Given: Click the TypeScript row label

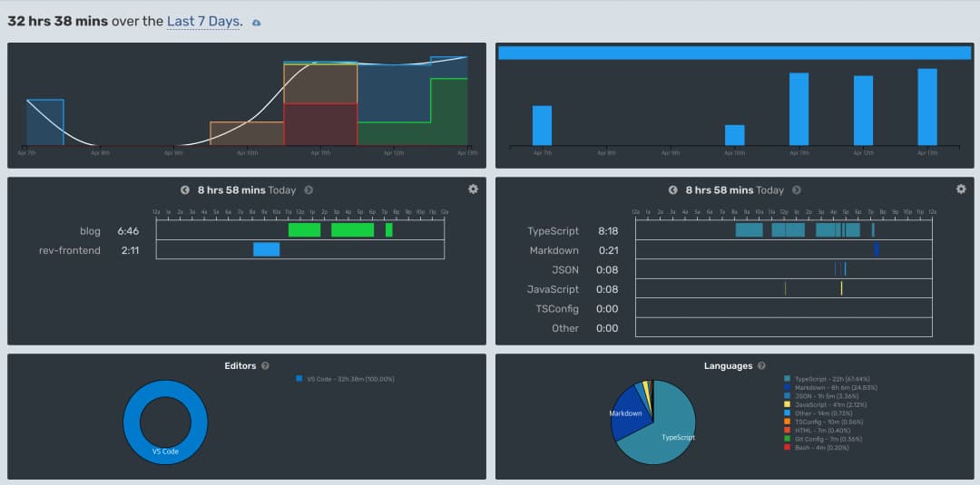Looking at the screenshot, I should 554,231.
